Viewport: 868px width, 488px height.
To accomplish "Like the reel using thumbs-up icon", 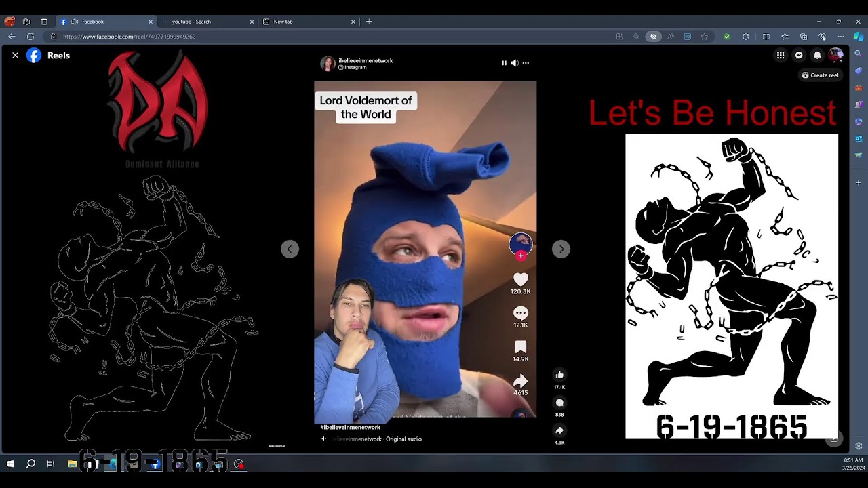I will point(559,375).
